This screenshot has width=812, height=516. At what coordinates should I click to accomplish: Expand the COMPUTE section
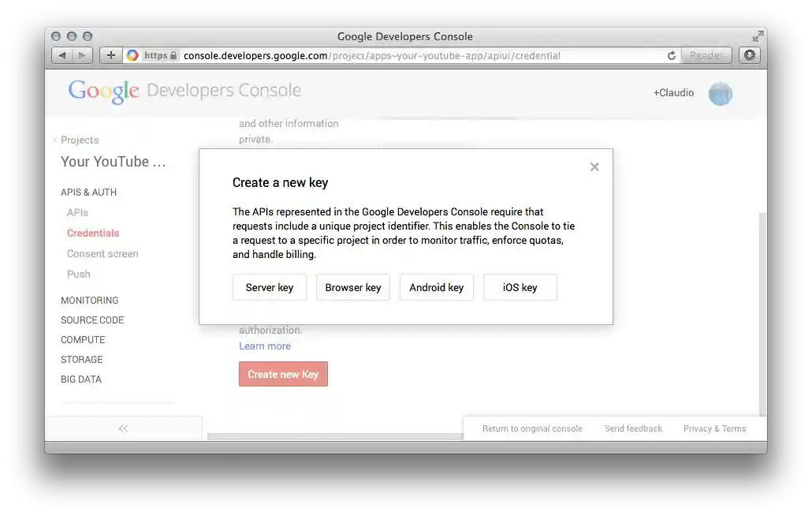83,340
